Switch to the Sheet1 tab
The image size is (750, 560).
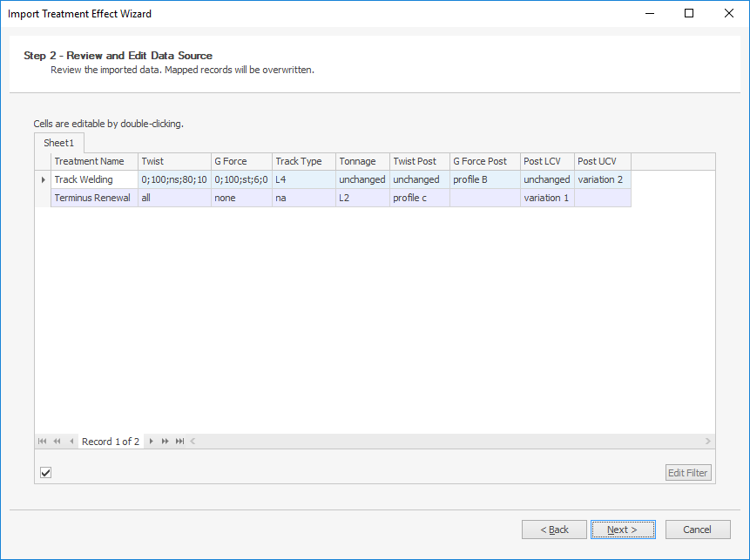[x=59, y=143]
